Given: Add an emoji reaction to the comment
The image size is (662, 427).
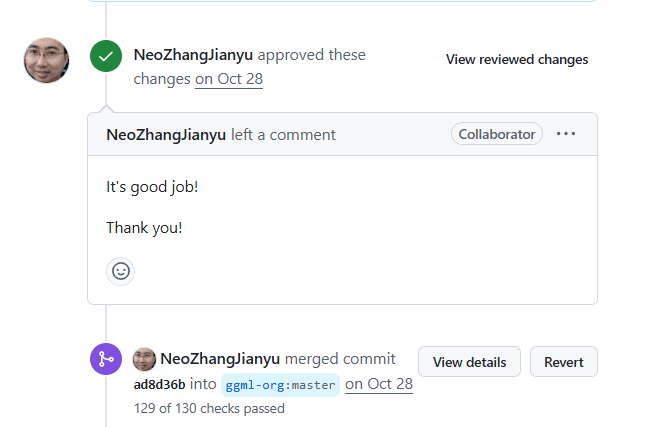Looking at the screenshot, I should 121,271.
